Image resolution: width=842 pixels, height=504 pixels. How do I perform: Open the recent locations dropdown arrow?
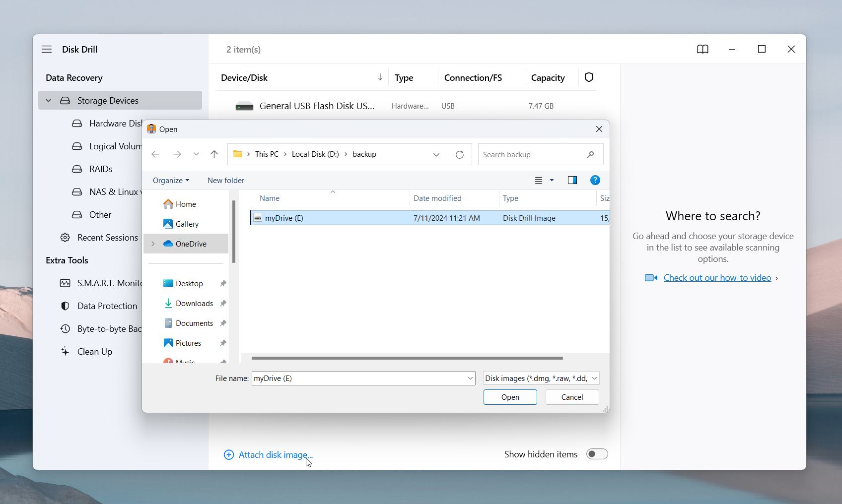click(196, 154)
